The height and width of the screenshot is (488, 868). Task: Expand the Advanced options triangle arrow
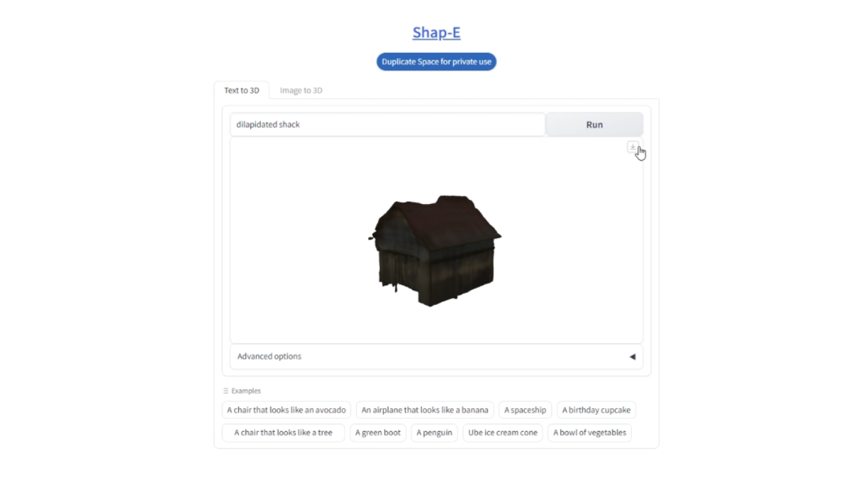tap(632, 357)
